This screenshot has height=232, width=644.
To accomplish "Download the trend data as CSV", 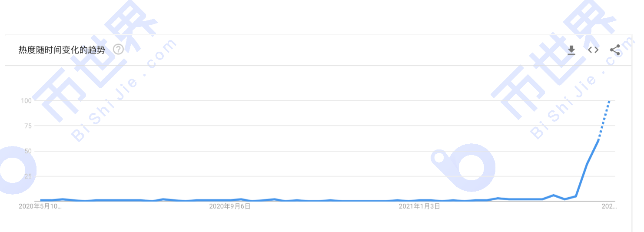I will click(571, 50).
